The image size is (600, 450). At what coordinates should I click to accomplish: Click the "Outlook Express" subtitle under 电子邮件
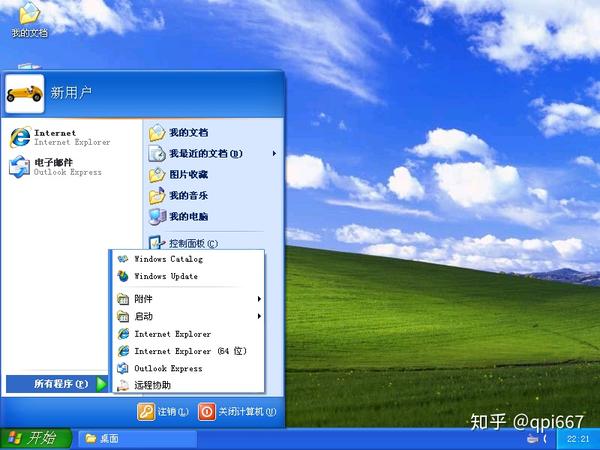[68, 172]
